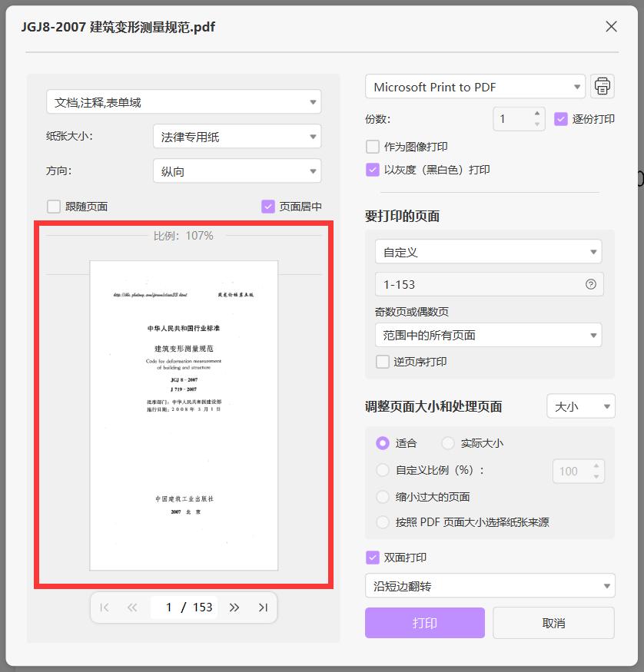
Task: Click the 1-153 page range field
Action: coord(490,284)
